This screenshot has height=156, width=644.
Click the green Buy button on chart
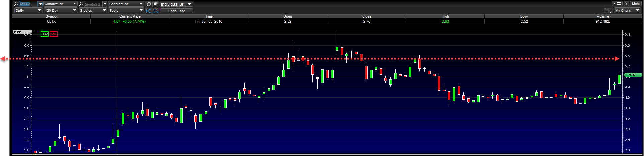[x=45, y=34]
